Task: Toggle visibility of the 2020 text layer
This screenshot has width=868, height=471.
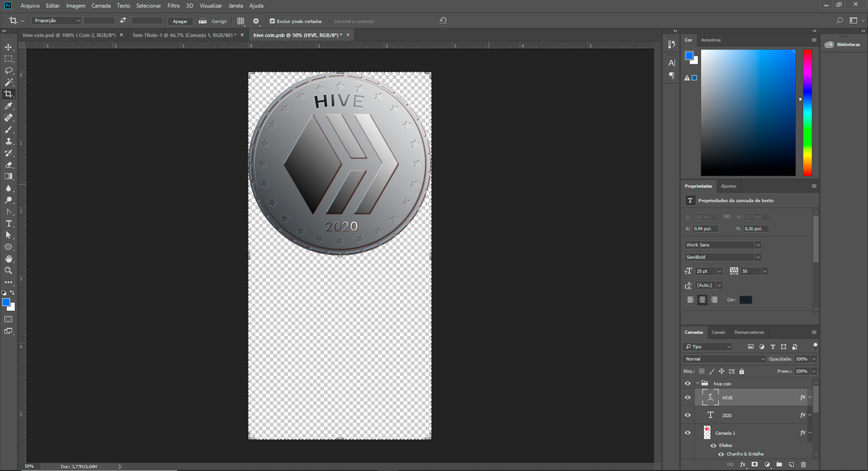Action: 688,415
